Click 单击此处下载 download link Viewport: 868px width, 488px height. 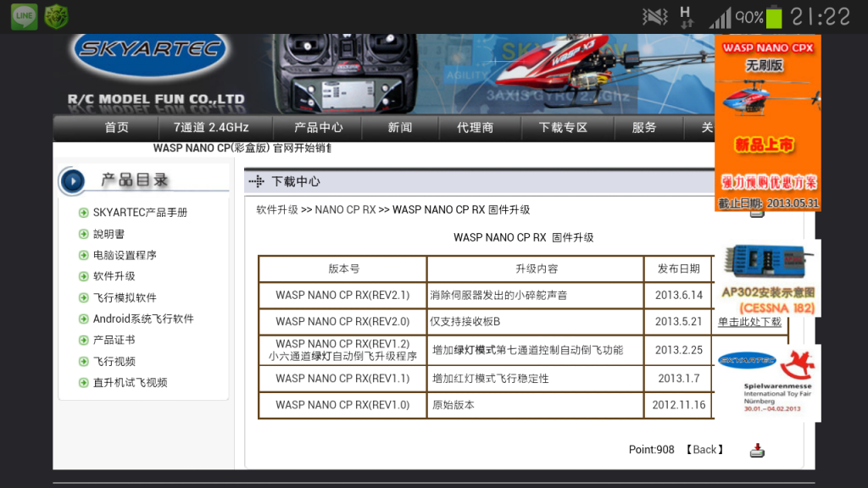point(749,322)
